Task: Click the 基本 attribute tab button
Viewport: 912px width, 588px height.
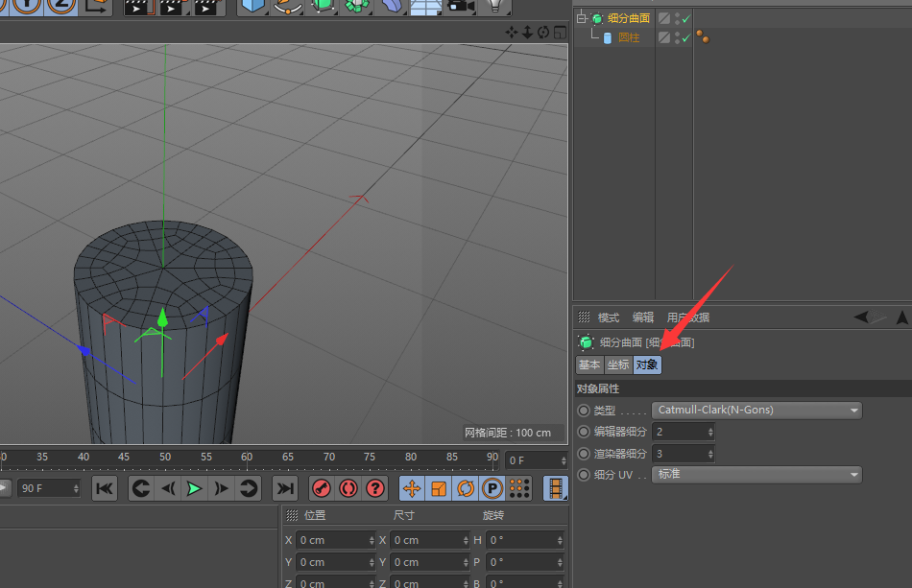Action: tap(589, 365)
